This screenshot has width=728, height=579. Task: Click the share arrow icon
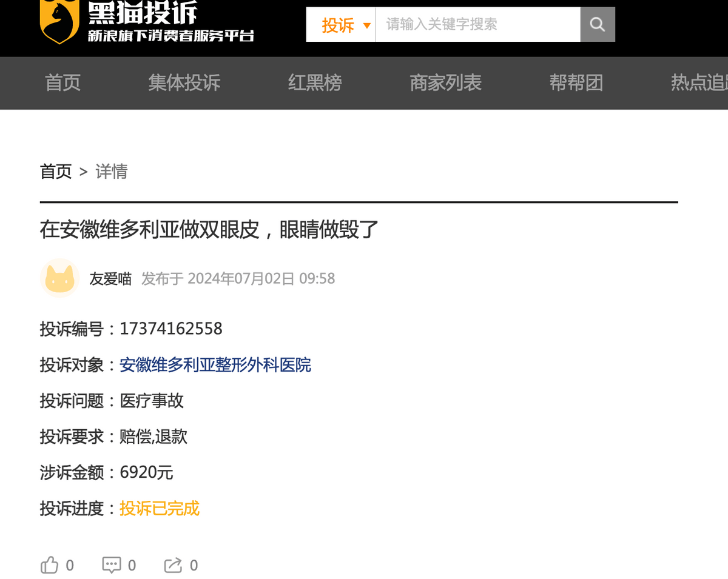[x=173, y=566]
